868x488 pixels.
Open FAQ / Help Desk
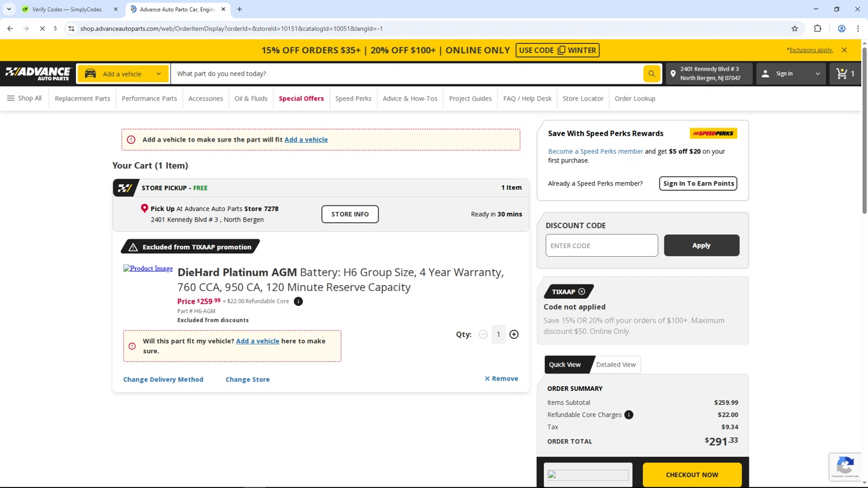pyautogui.click(x=527, y=98)
